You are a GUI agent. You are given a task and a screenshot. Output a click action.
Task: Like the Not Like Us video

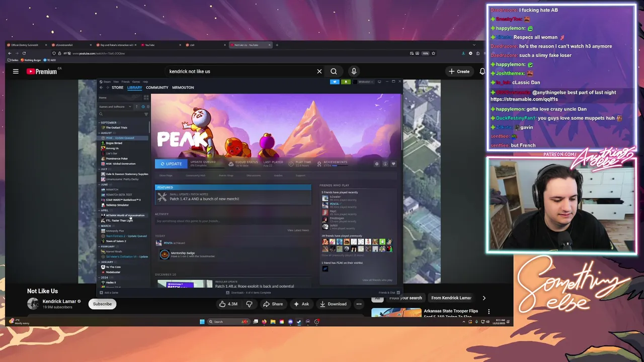click(228, 304)
